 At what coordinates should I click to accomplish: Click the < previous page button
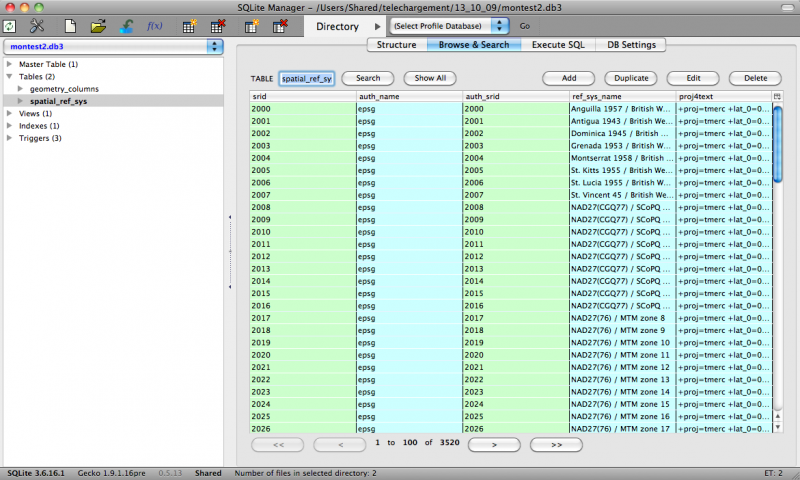(x=340, y=445)
